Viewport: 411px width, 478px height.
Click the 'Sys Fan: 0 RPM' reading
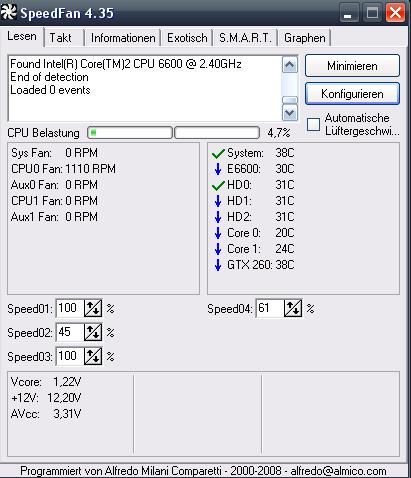(x=54, y=153)
